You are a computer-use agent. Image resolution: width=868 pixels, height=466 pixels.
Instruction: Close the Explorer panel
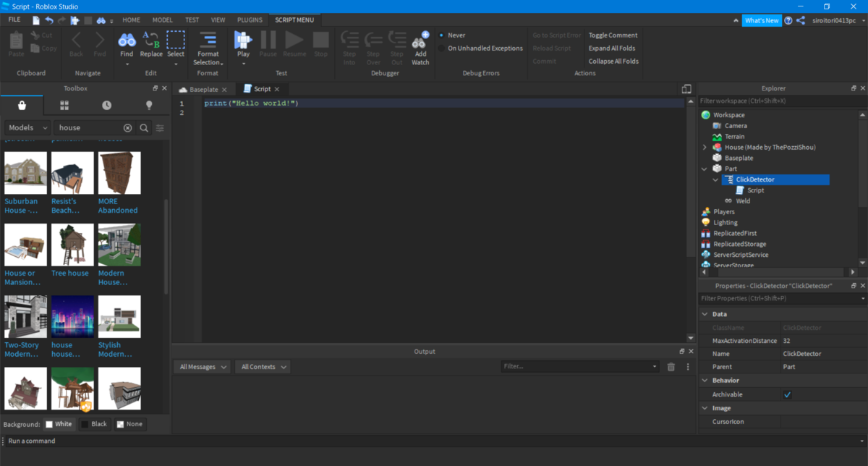tap(862, 88)
